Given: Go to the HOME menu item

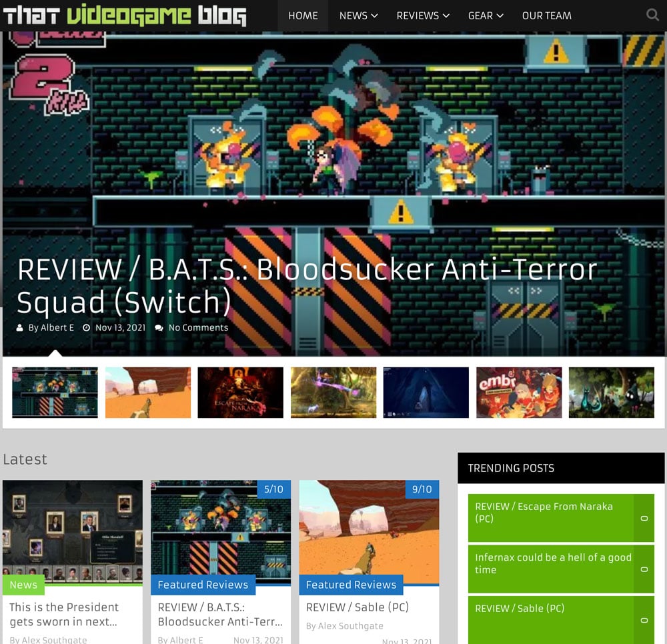Looking at the screenshot, I should pyautogui.click(x=303, y=16).
